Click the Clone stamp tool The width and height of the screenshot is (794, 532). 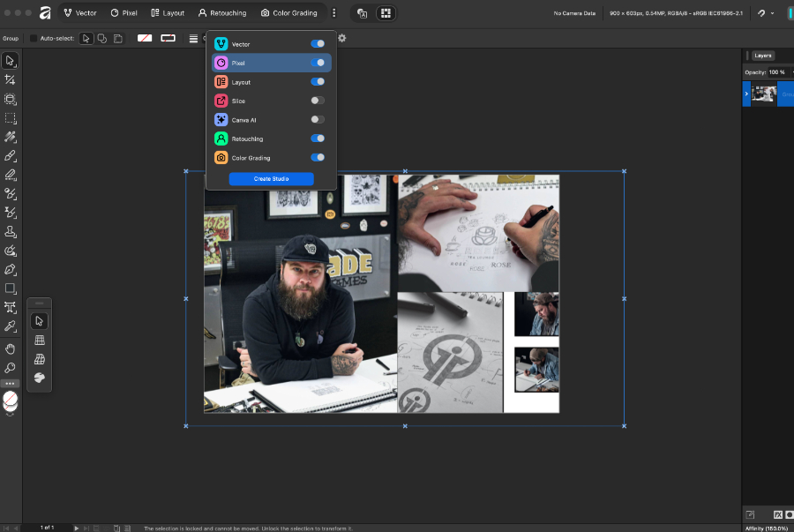(11, 232)
